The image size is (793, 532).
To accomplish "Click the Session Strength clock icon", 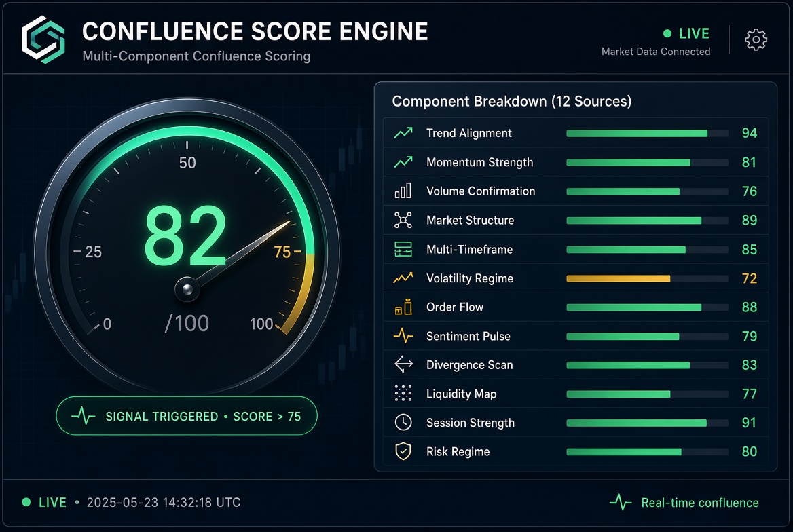I will [403, 422].
